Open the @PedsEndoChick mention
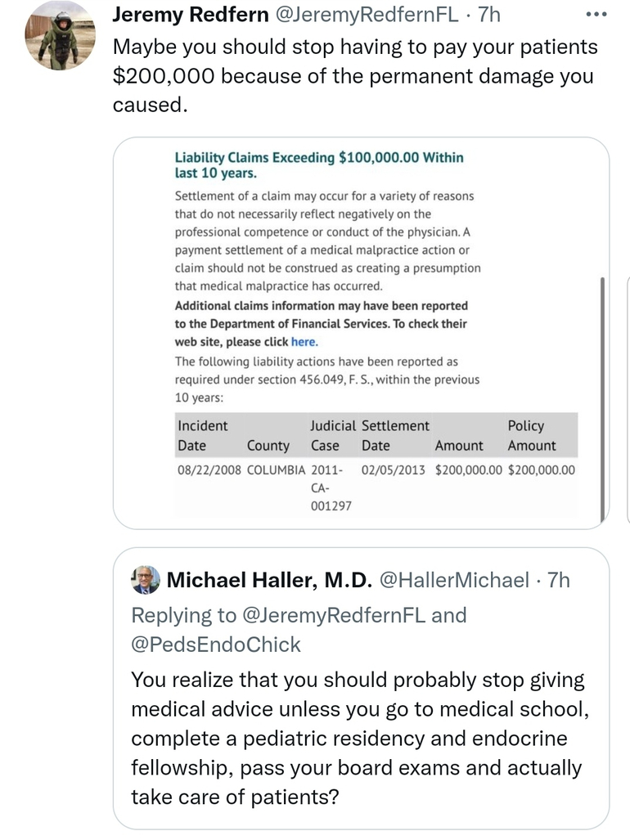630x840 pixels. 216,645
